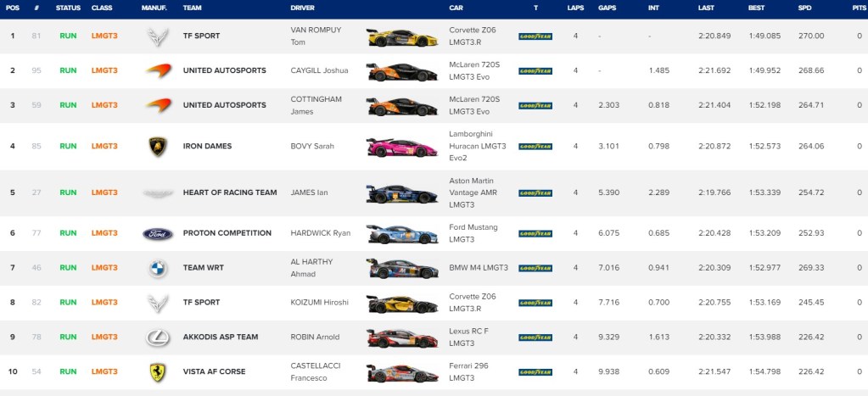The width and height of the screenshot is (868, 396).
Task: Click the RUN status in ROBIN Arnold's row
Action: (x=68, y=337)
